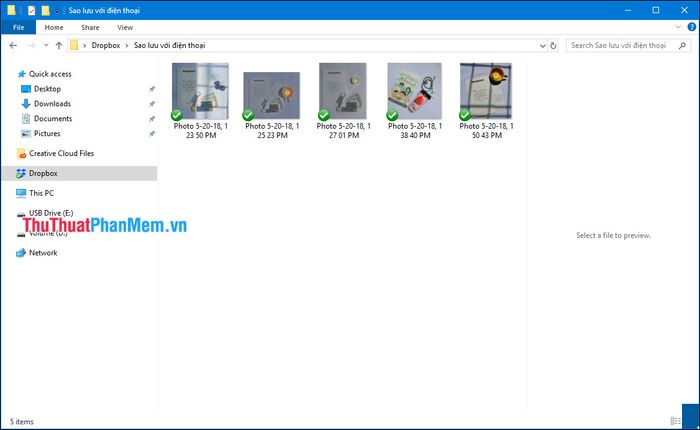The height and width of the screenshot is (430, 700).
Task: Open Desktop in the sidebar
Action: [47, 88]
